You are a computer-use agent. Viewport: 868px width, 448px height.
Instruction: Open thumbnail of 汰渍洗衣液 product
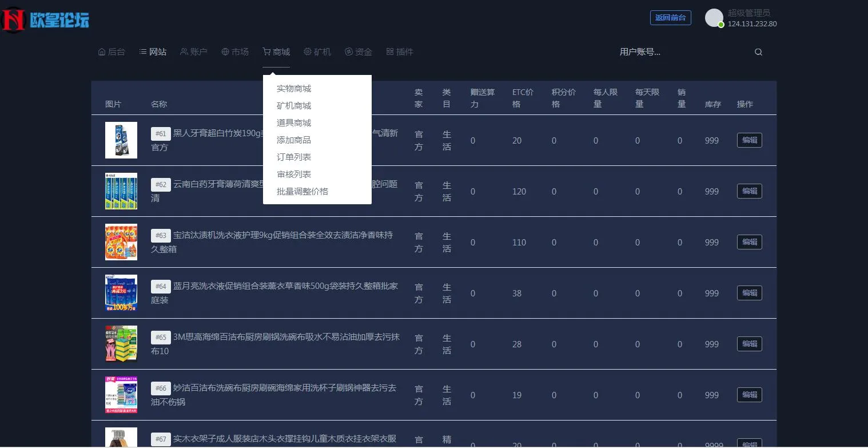(121, 242)
